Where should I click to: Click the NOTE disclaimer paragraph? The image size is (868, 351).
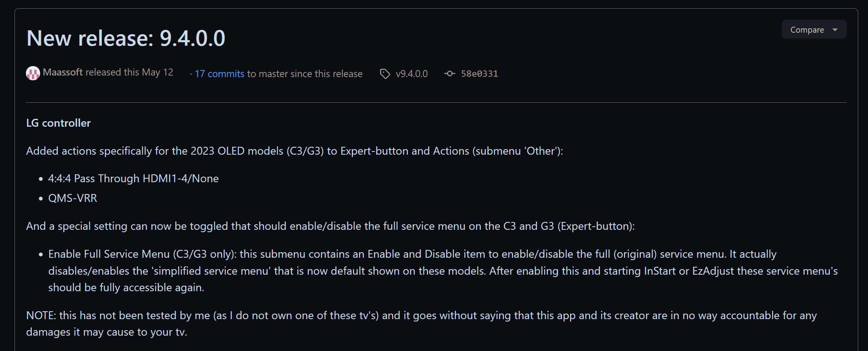[x=421, y=323]
